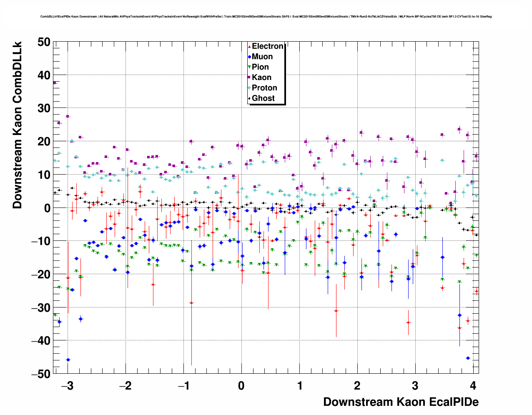Click the x-axis tick label 0
This screenshot has height=415, width=532.
(241, 385)
